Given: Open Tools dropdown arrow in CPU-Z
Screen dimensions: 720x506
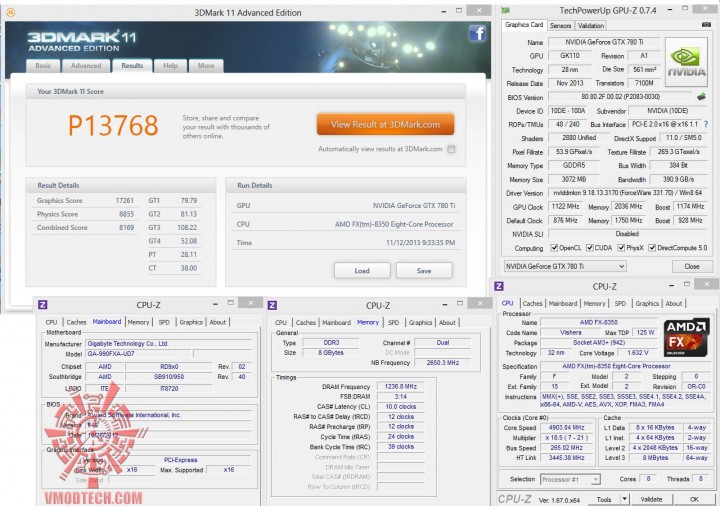Looking at the screenshot, I should (x=624, y=499).
